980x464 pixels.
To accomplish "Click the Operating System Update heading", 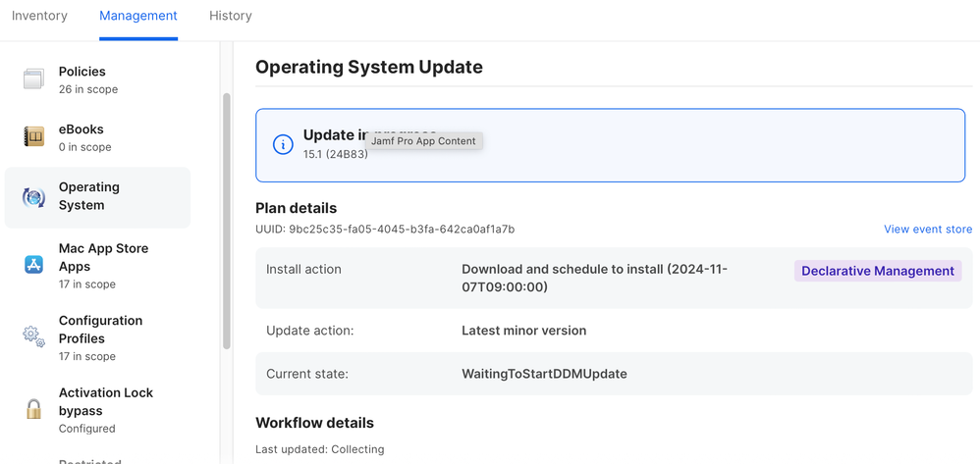I will (x=369, y=67).
